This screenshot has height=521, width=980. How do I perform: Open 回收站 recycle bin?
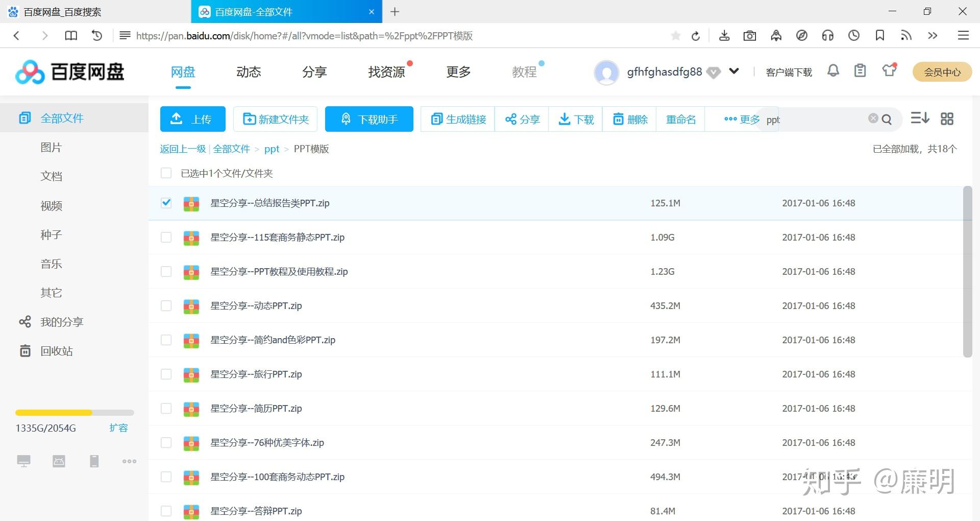[57, 351]
